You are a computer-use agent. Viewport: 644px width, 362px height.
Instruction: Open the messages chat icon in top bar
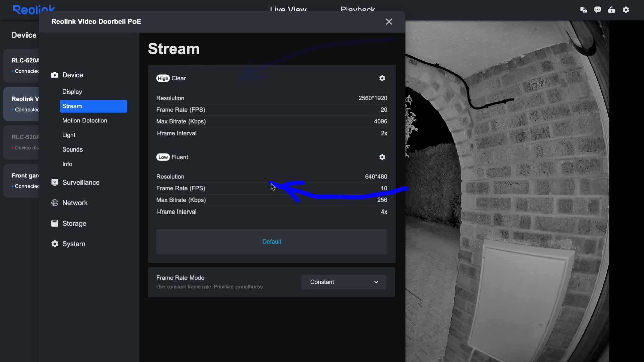(x=597, y=10)
